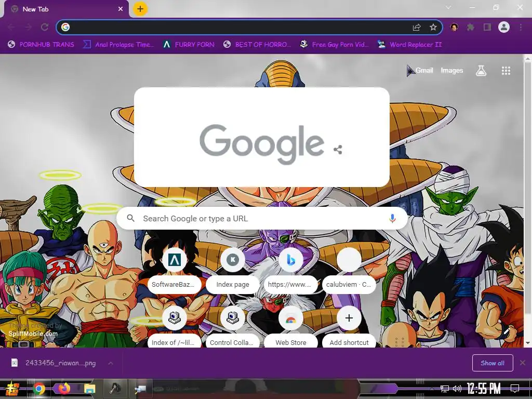This screenshot has height=399, width=532.
Task: Open the Extensions puzzle piece menu
Action: [x=471, y=27]
